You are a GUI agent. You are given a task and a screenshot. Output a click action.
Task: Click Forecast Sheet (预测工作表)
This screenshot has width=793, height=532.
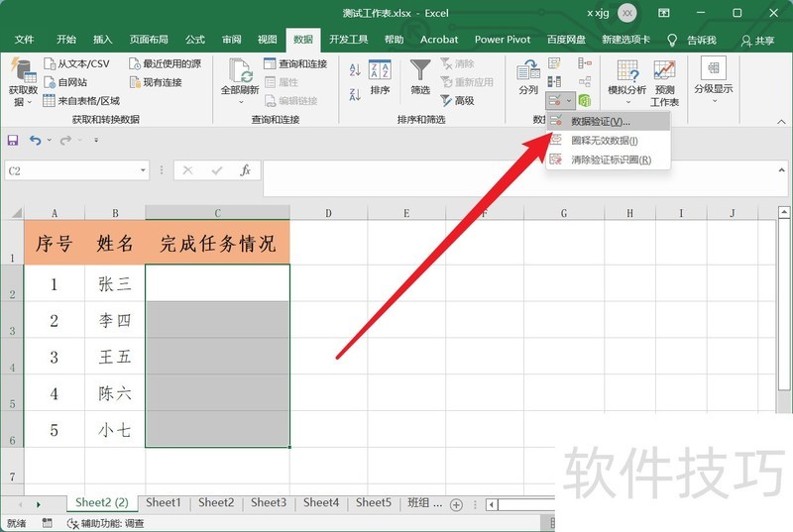(664, 83)
